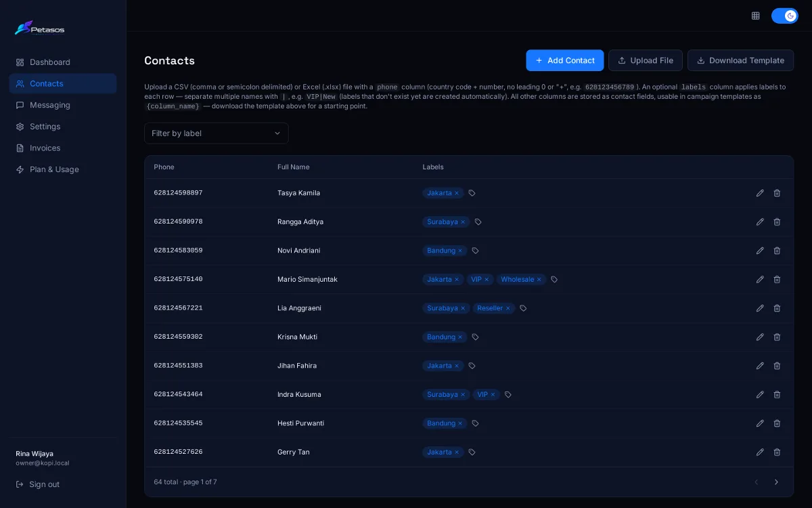Viewport: 812px width, 508px height.
Task: Add a label to Gerry Tan
Action: point(472,452)
